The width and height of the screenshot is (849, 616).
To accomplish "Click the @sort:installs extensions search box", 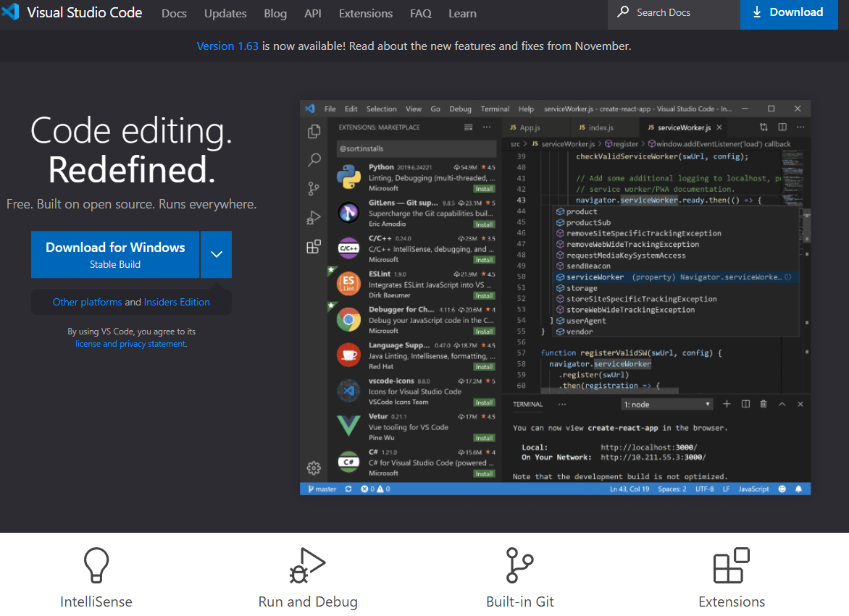I will 416,148.
